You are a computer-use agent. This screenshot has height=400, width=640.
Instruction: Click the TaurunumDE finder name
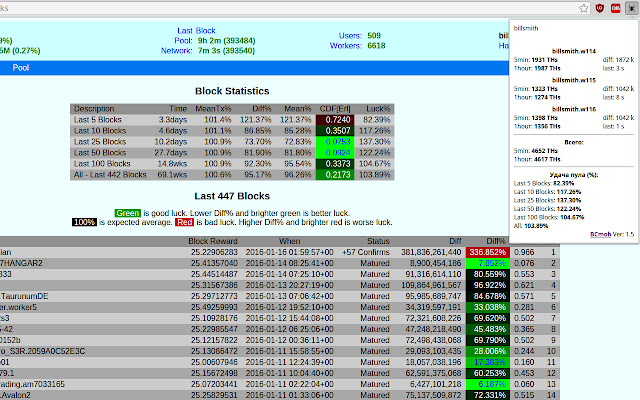click(x=24, y=296)
